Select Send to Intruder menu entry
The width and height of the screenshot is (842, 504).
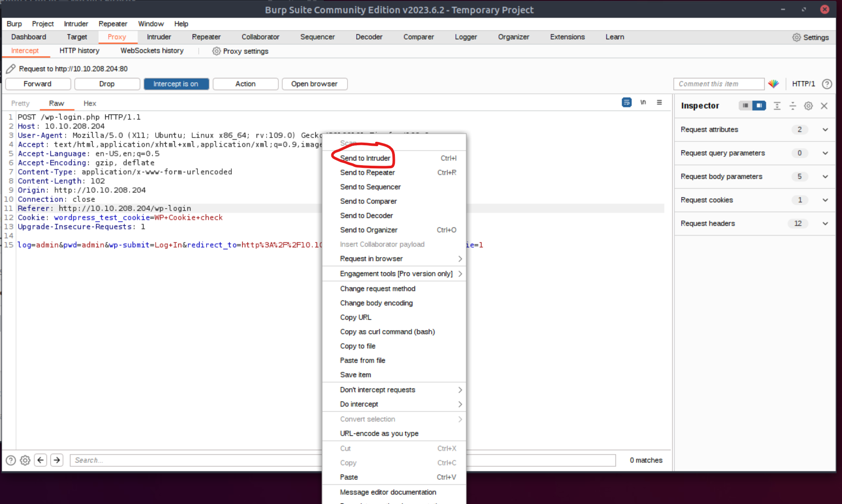pyautogui.click(x=394, y=158)
